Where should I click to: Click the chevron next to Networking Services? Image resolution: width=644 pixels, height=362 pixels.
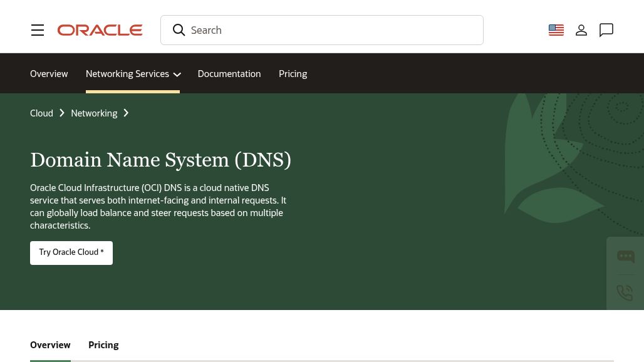(177, 75)
